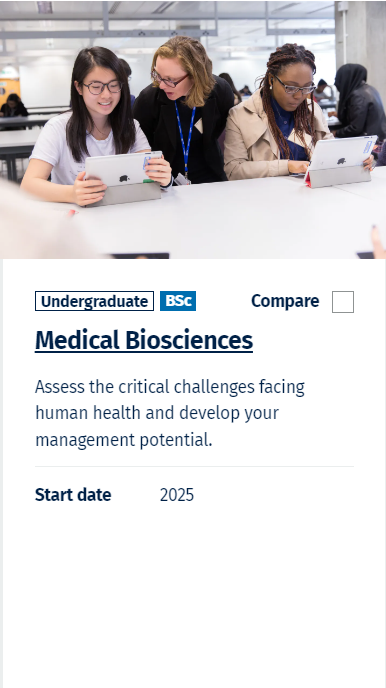The height and width of the screenshot is (688, 386).
Task: Click the blue lanyard on middle woman
Action: (186, 138)
